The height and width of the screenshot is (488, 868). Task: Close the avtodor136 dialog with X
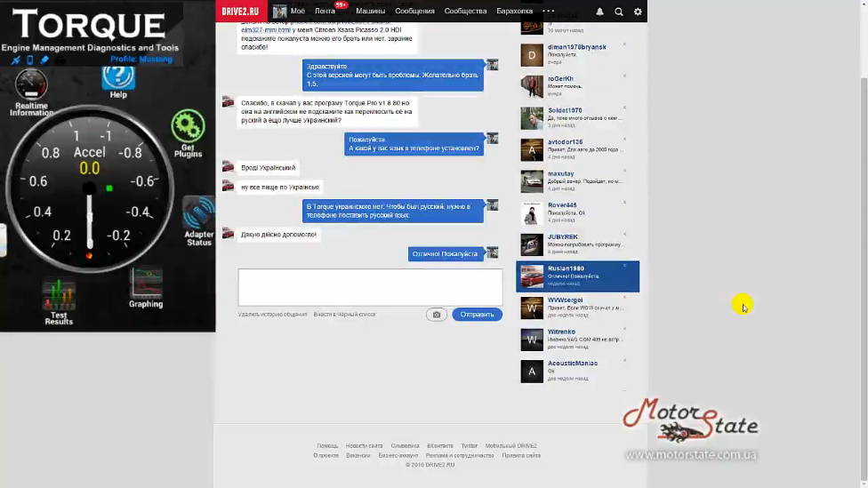point(624,139)
